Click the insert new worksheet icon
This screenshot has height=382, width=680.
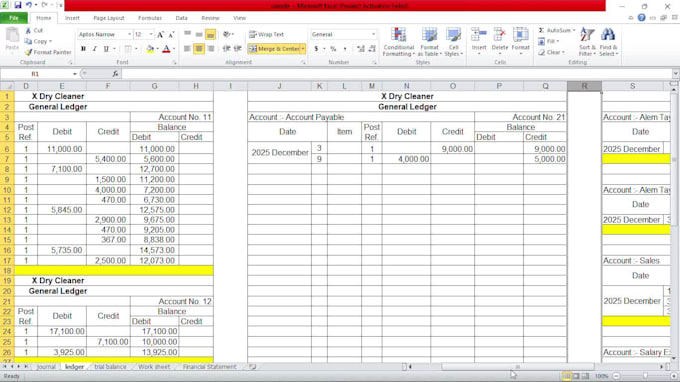[x=252, y=367]
